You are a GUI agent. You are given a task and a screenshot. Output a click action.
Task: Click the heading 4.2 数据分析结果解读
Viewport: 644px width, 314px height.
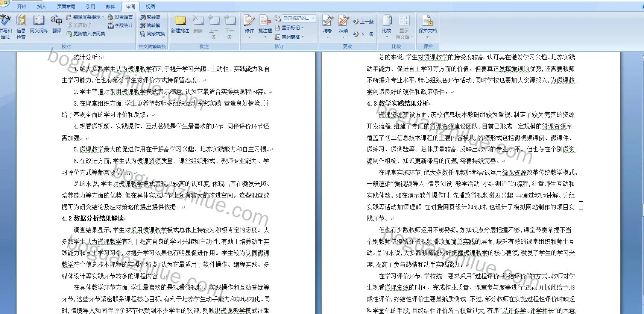pyautogui.click(x=93, y=218)
